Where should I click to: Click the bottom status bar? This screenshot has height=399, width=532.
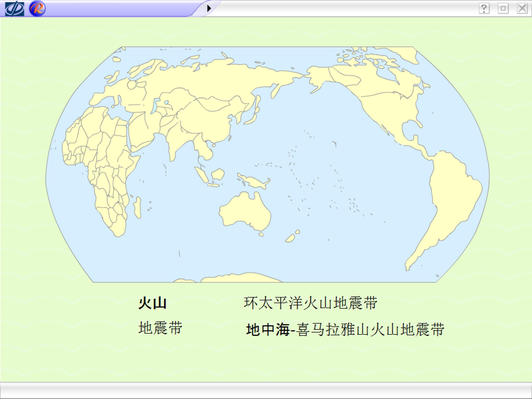[266, 390]
